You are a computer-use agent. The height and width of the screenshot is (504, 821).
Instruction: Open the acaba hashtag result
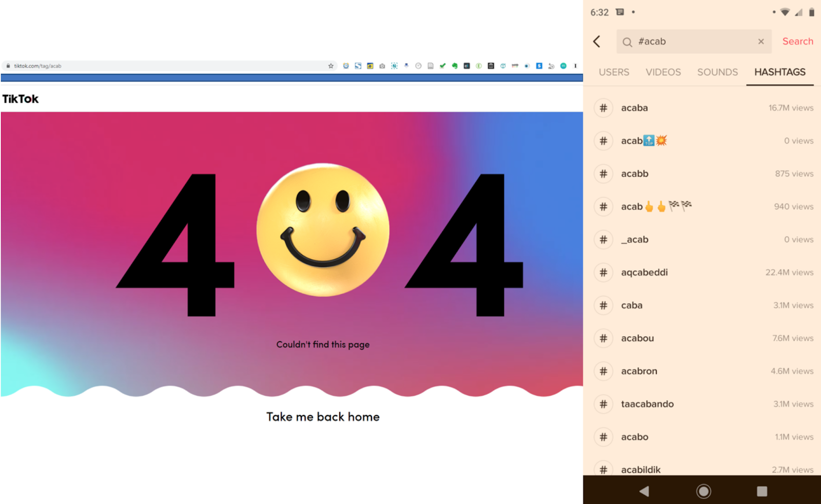pyautogui.click(x=702, y=108)
